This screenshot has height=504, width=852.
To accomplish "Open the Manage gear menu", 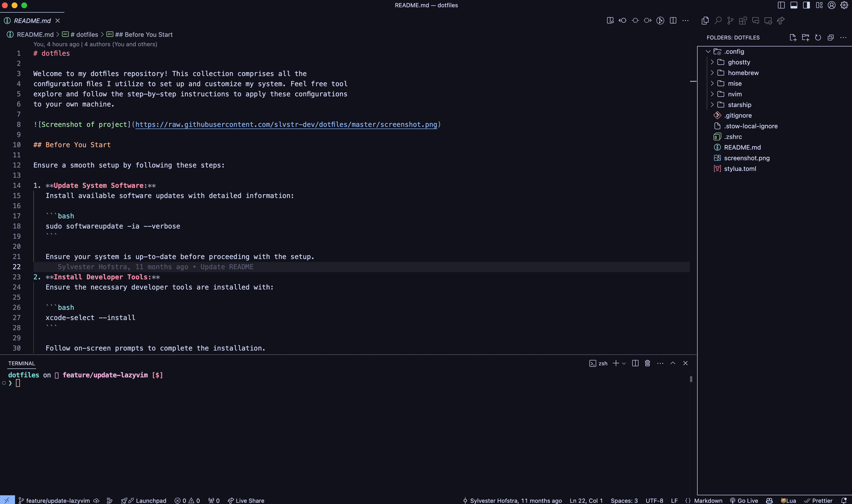I will [844, 5].
